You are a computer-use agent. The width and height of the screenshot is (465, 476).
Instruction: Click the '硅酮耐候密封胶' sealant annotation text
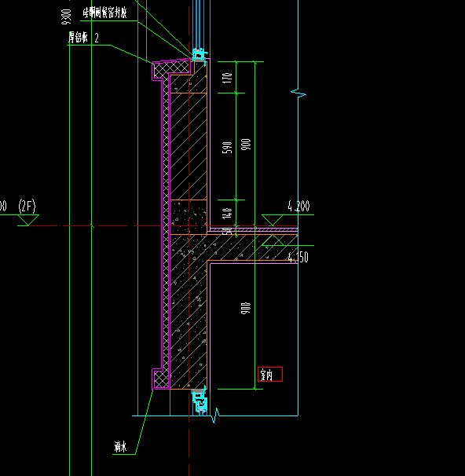pos(104,13)
